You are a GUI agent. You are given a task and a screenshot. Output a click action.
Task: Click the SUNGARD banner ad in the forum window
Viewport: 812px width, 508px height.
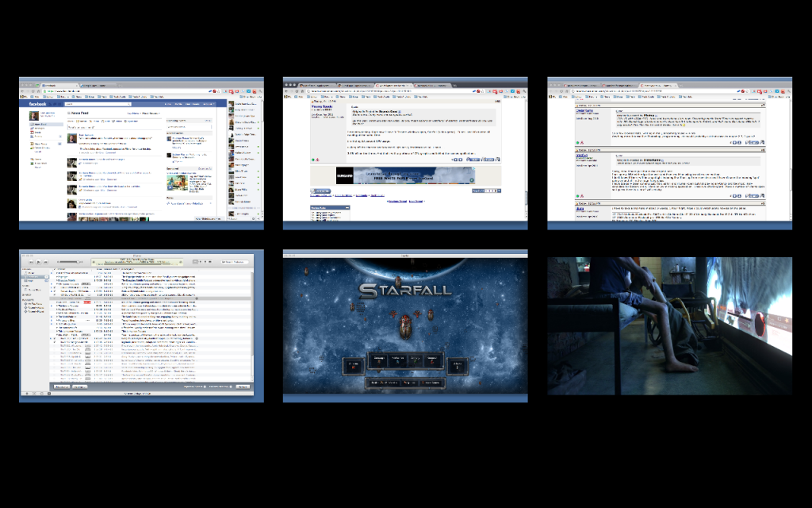[405, 175]
